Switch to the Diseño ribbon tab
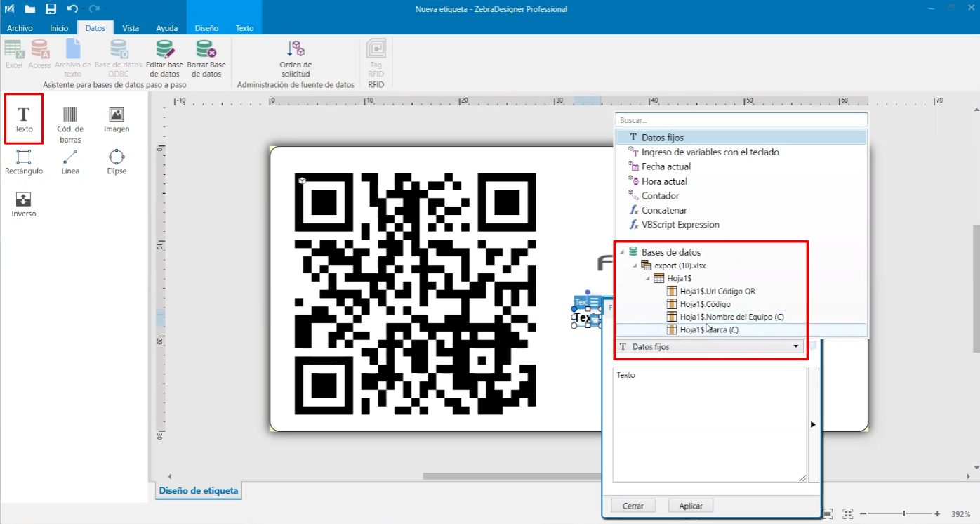This screenshot has width=980, height=524. tap(206, 28)
